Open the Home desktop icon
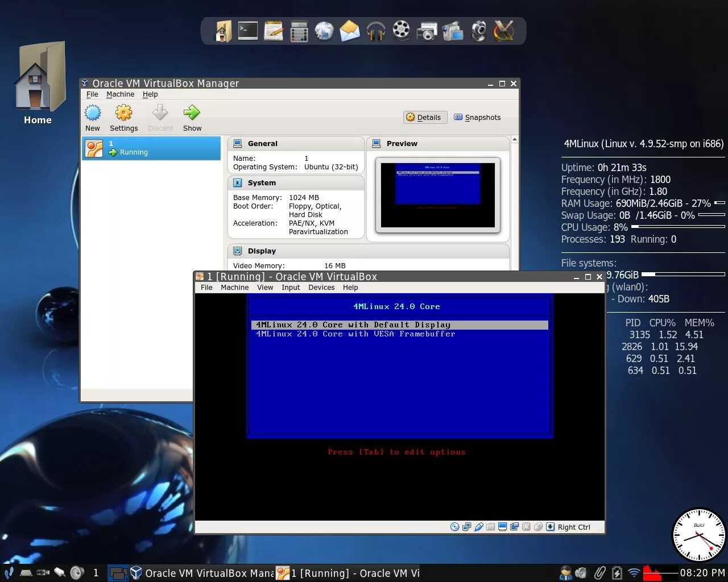Image resolution: width=728 pixels, height=582 pixels. point(38,84)
